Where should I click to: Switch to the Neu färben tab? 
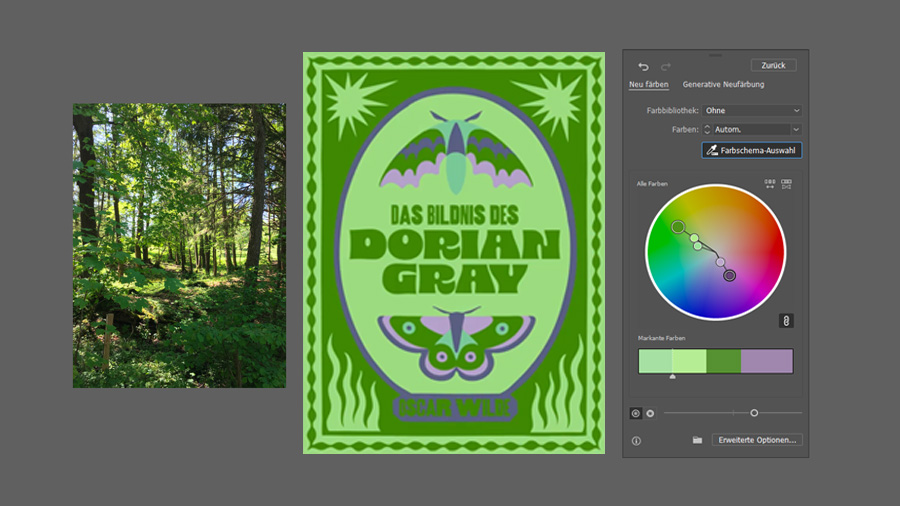click(x=649, y=84)
